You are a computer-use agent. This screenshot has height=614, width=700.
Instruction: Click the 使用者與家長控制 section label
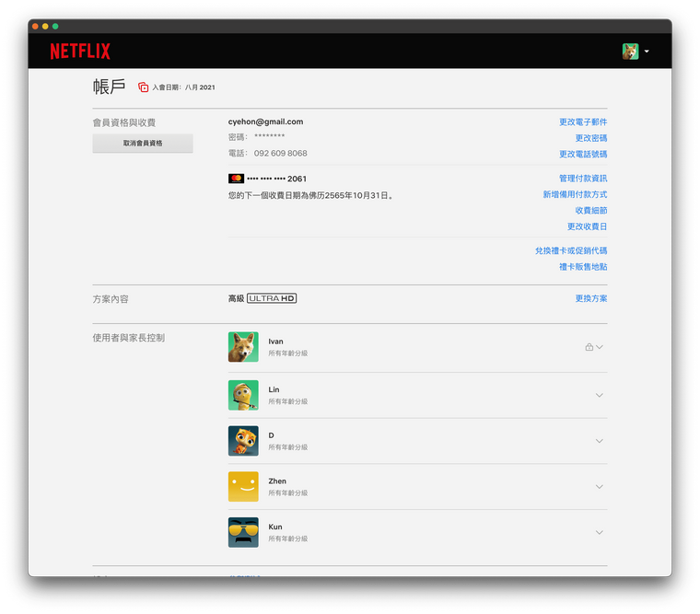coord(129,338)
